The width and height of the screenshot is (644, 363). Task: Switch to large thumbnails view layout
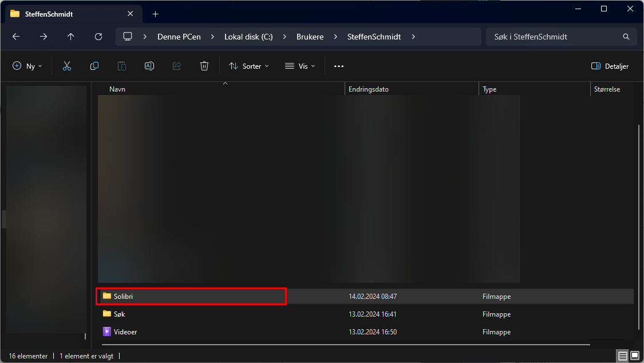634,356
